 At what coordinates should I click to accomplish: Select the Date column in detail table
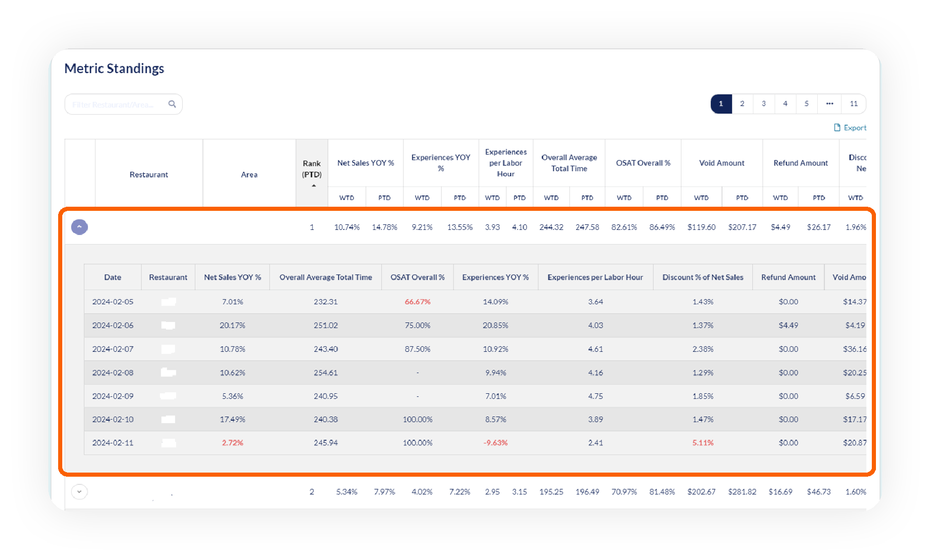pyautogui.click(x=113, y=277)
